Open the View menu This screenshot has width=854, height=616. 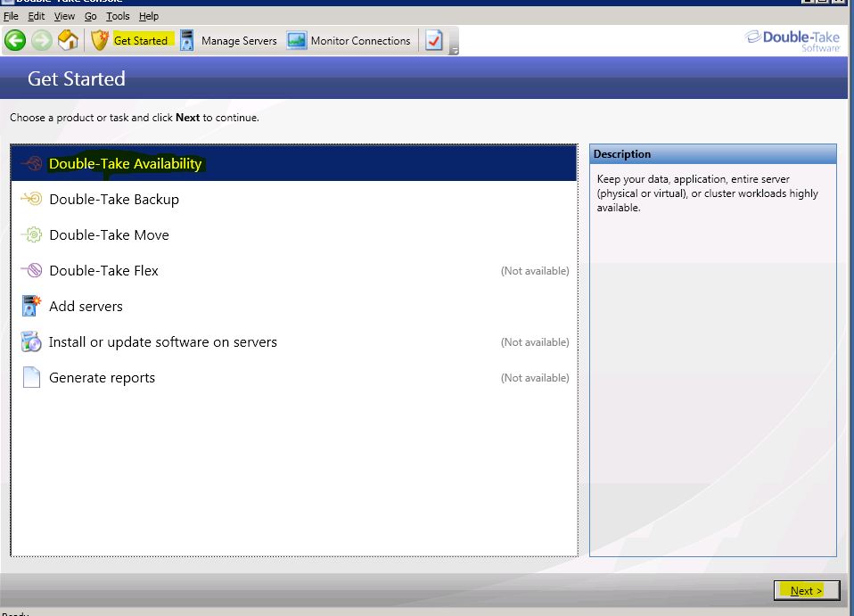tap(64, 16)
